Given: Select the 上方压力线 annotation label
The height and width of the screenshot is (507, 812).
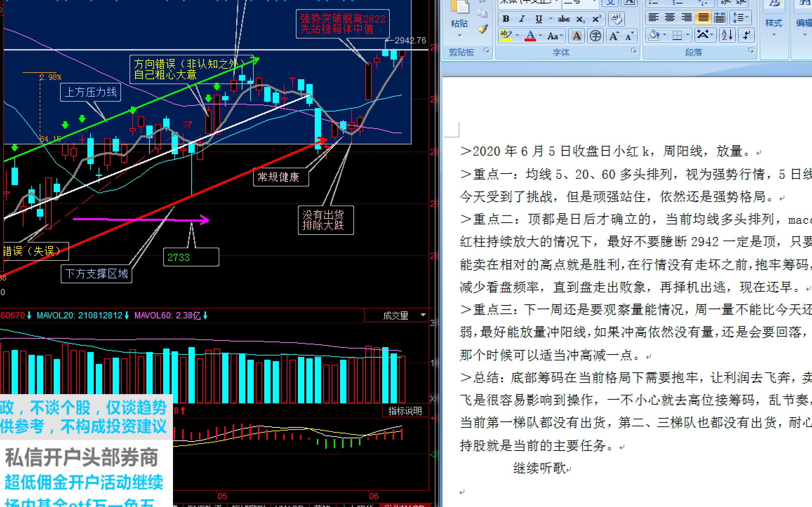Looking at the screenshot, I should pyautogui.click(x=91, y=92).
